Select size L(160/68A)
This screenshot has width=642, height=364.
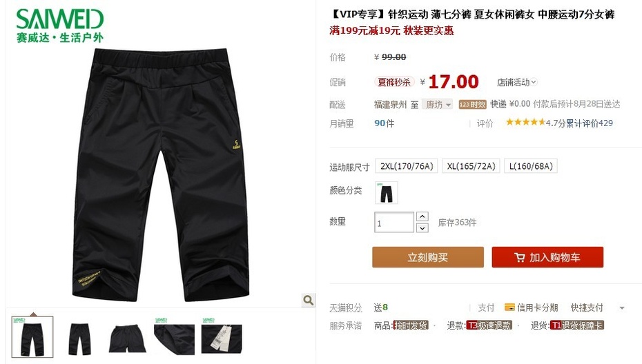[531, 166]
